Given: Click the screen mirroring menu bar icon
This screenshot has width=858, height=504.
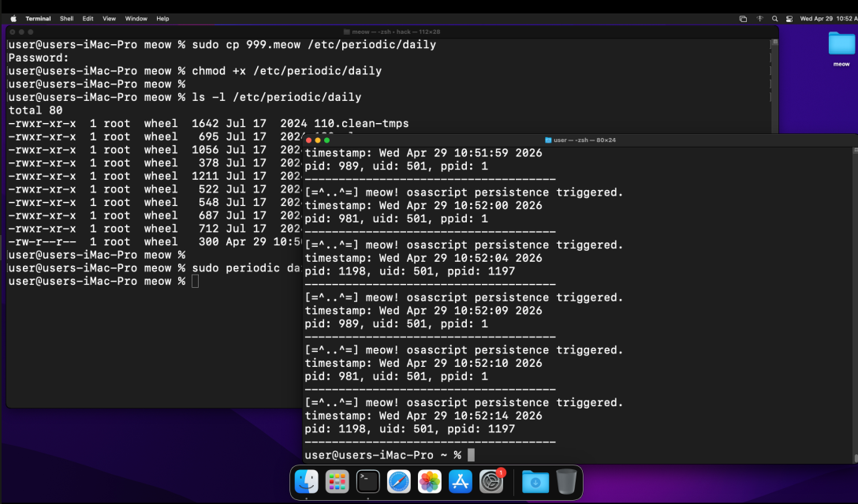Looking at the screenshot, I should 743,18.
